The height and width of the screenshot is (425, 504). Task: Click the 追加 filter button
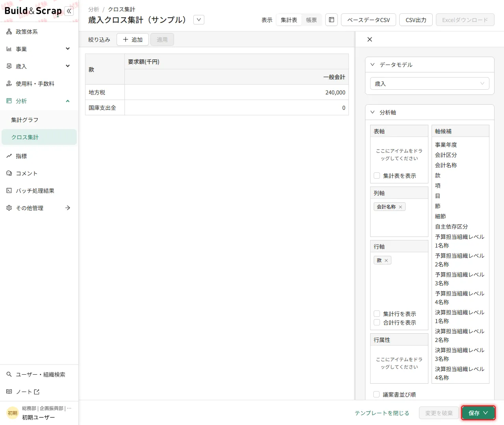[133, 40]
